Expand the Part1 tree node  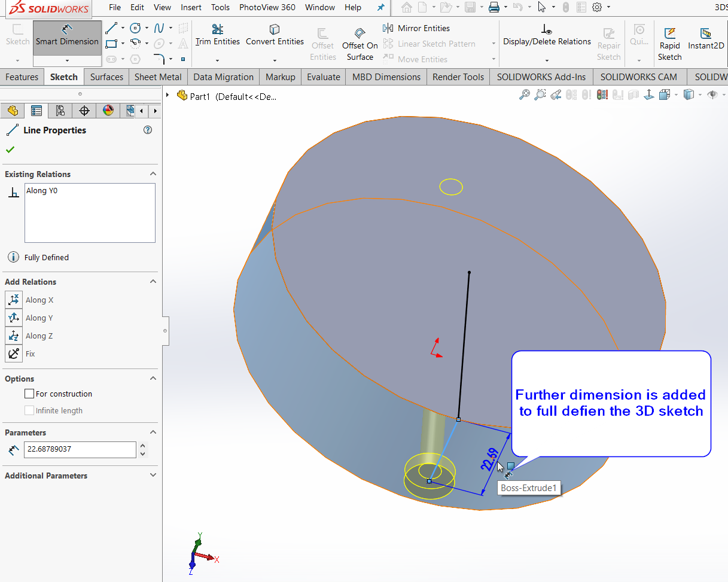click(168, 96)
